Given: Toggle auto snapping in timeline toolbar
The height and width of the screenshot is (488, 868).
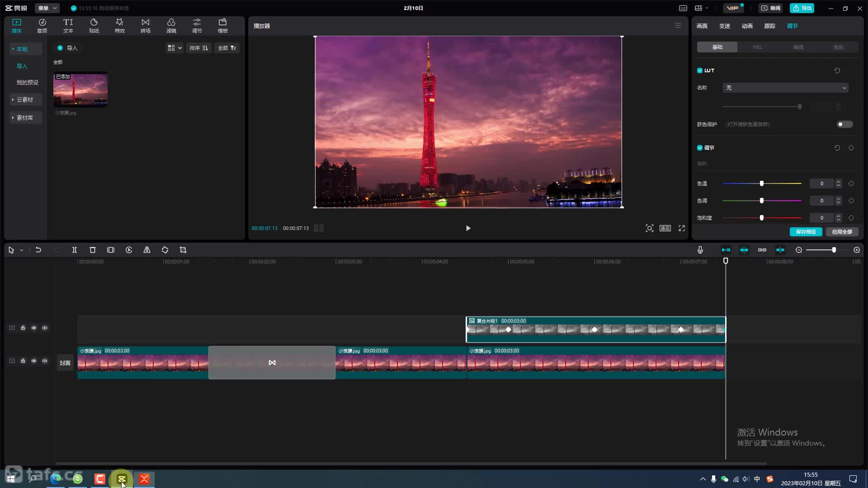Looking at the screenshot, I should tap(744, 250).
